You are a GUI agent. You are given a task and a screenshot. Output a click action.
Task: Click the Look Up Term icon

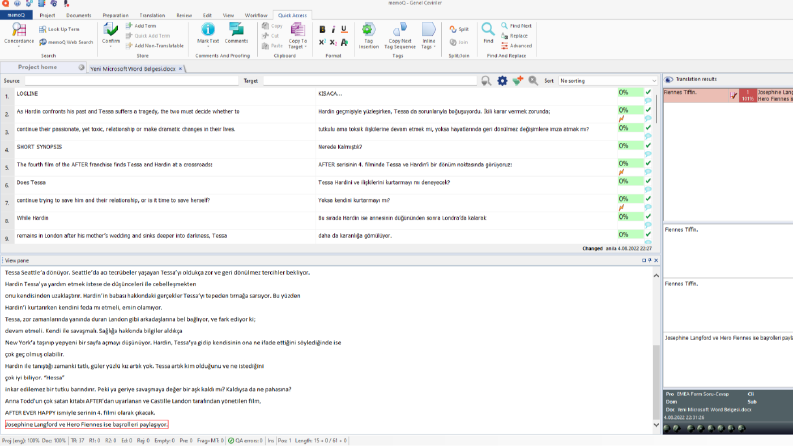[42, 29]
